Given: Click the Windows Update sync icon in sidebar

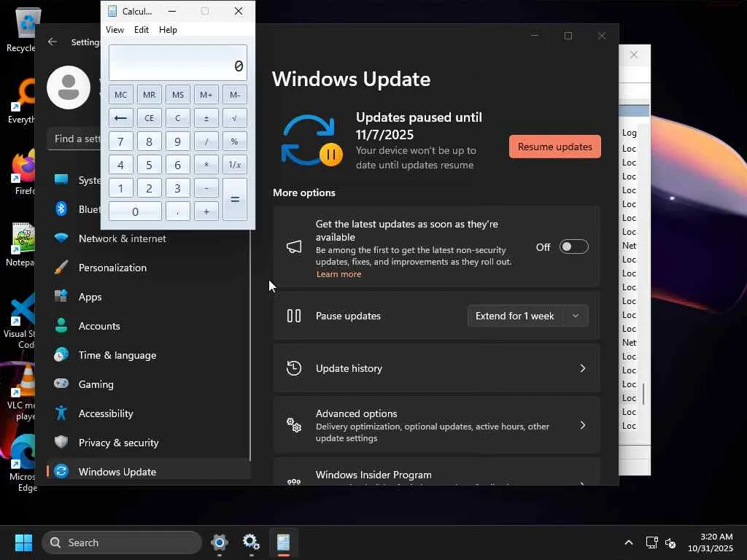Looking at the screenshot, I should tap(61, 471).
